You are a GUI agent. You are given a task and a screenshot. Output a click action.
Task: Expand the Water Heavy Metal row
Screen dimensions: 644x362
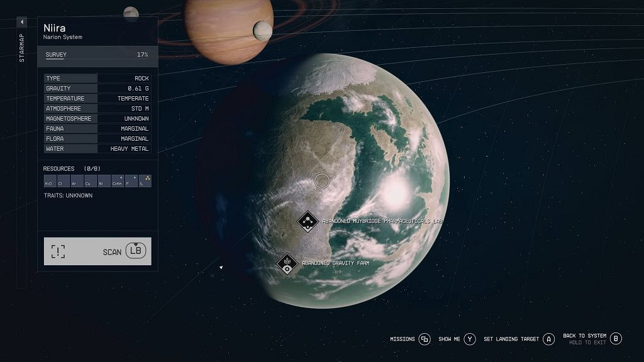(x=96, y=148)
